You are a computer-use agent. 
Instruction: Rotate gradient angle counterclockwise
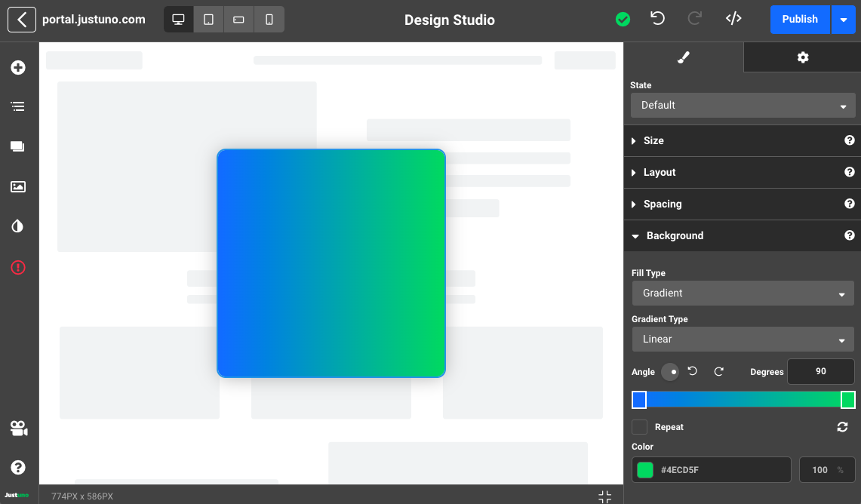[692, 371]
